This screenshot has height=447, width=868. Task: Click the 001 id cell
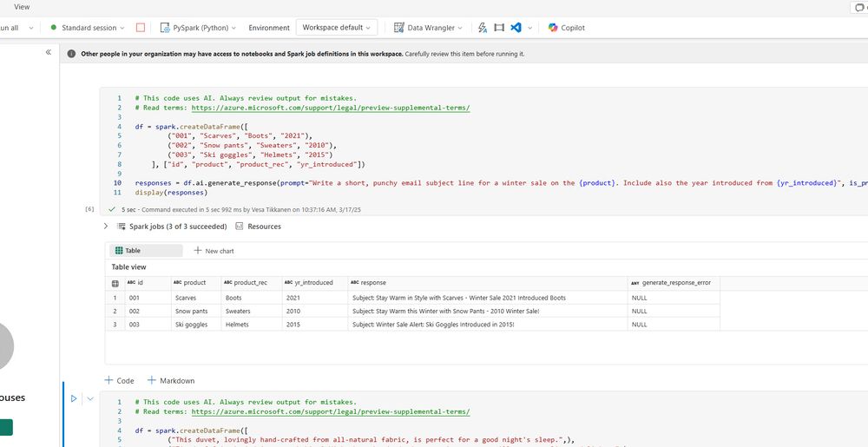tap(148, 298)
